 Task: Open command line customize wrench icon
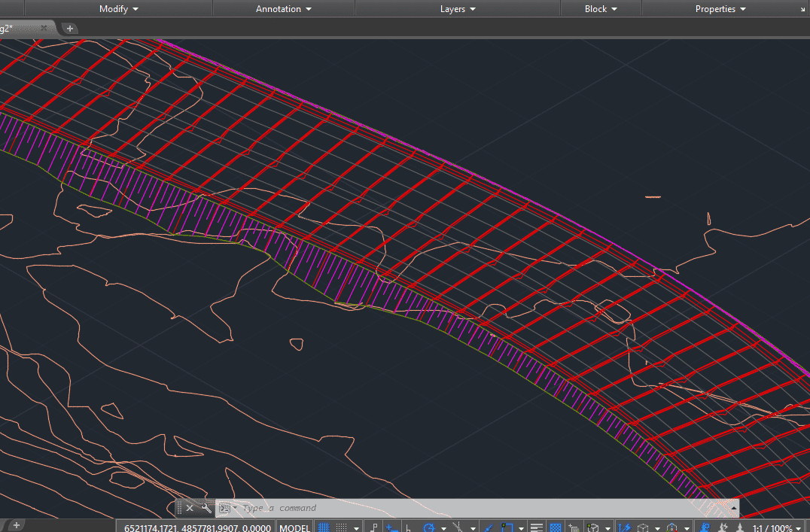(x=205, y=509)
